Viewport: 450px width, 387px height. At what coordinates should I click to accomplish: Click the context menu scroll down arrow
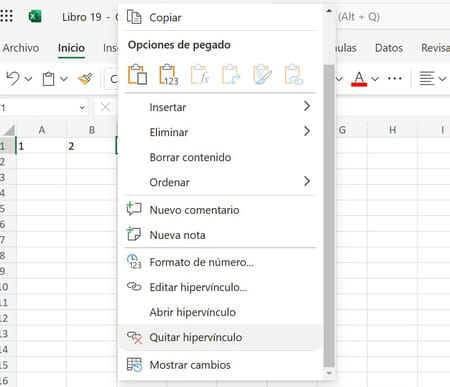coord(329,373)
